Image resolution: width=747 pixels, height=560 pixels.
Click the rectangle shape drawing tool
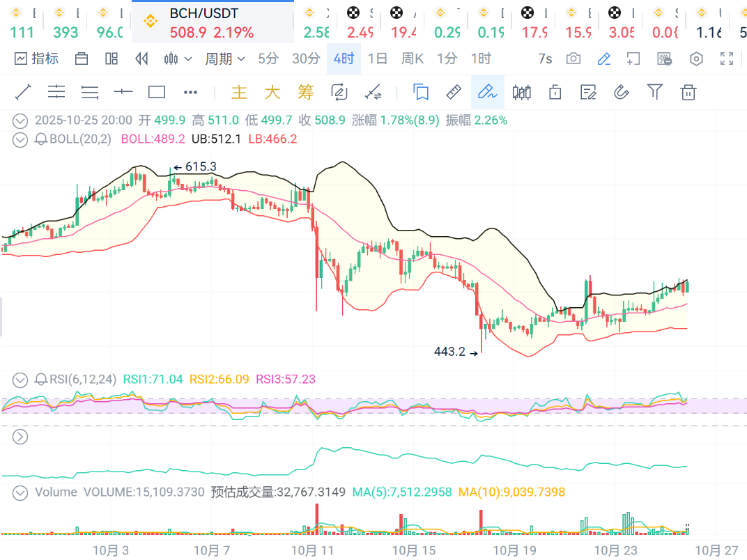(x=157, y=92)
